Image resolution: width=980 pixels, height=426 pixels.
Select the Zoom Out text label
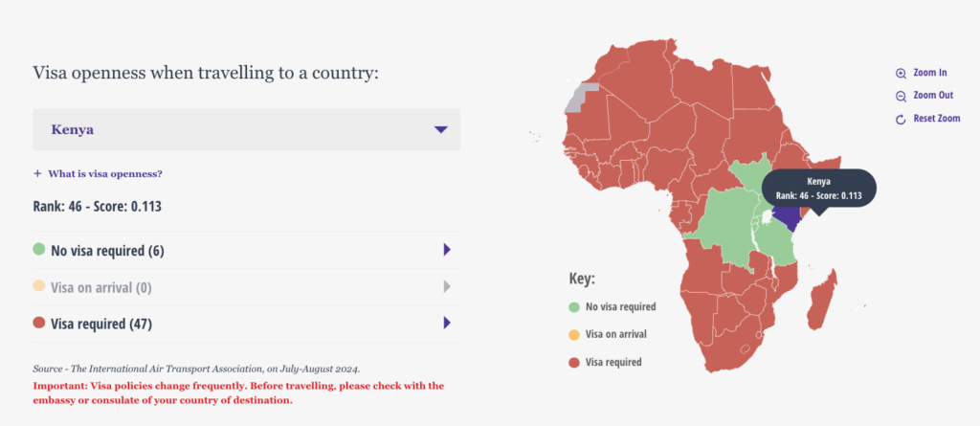point(932,96)
